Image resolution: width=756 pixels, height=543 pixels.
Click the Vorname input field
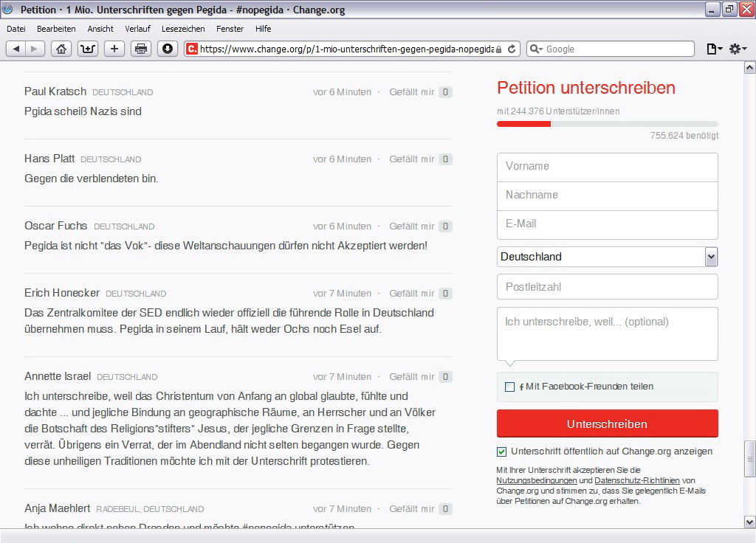607,167
